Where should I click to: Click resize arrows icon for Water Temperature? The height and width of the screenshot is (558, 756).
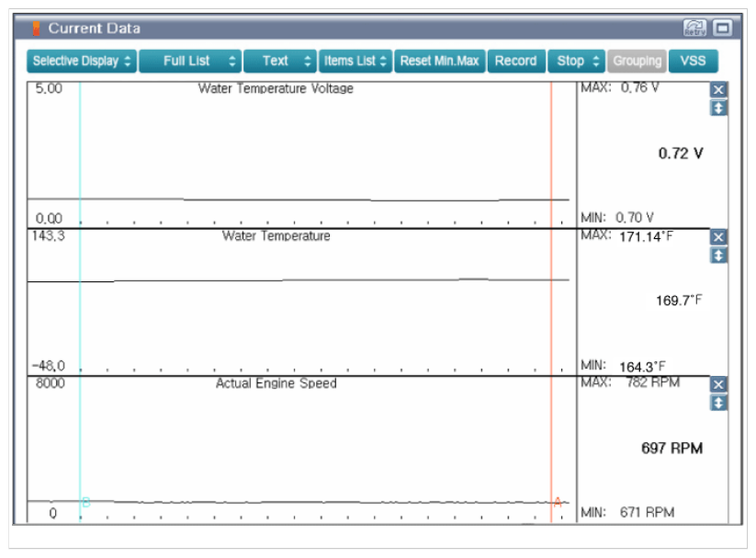pyautogui.click(x=718, y=256)
